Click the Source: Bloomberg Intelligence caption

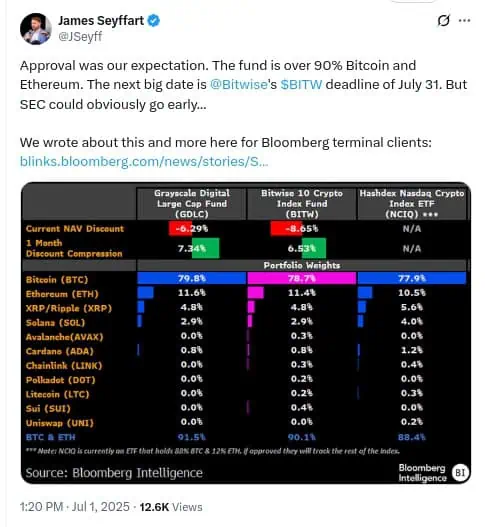(114, 473)
